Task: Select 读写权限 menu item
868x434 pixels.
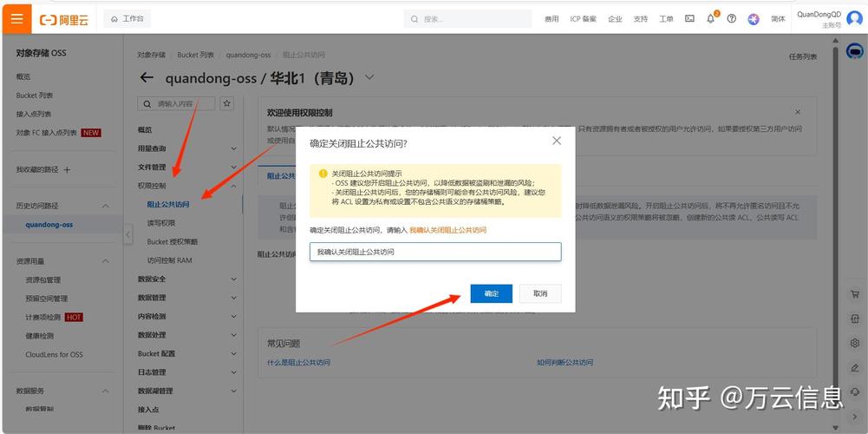Action: [x=161, y=223]
